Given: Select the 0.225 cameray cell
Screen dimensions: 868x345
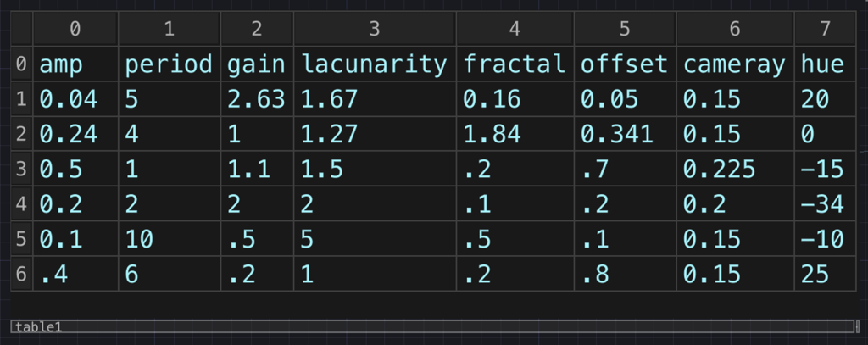Looking at the screenshot, I should click(x=735, y=169).
